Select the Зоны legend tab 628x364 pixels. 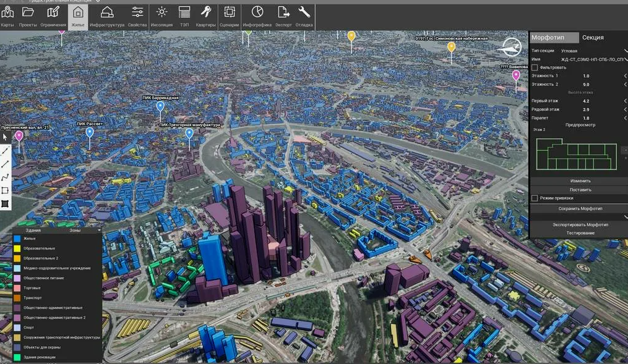pos(75,231)
